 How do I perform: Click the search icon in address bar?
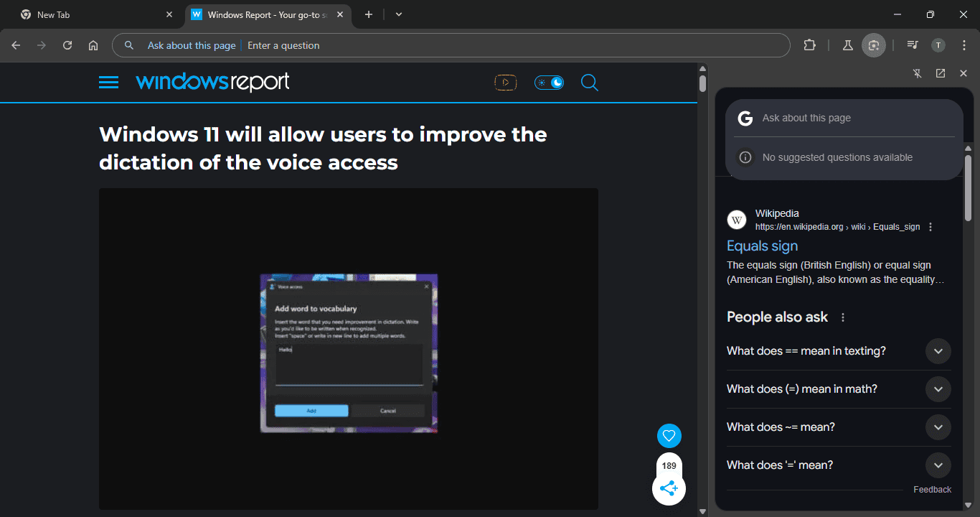pos(129,45)
